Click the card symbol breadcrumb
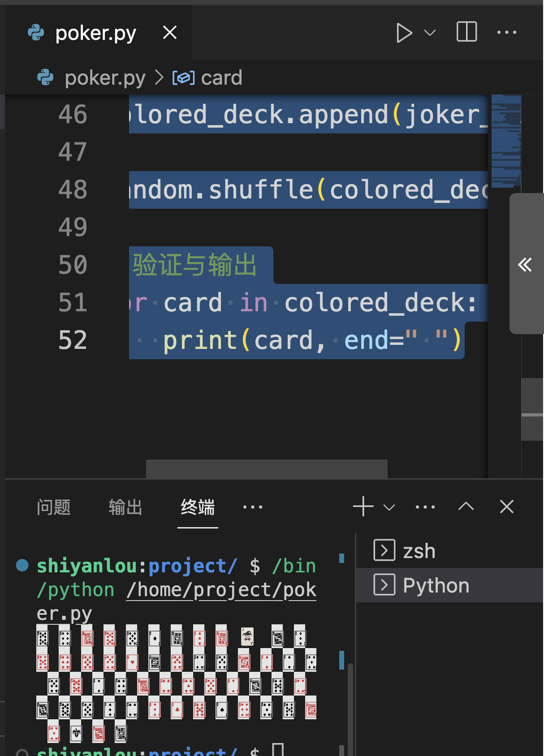This screenshot has height=756, width=544. 207,78
